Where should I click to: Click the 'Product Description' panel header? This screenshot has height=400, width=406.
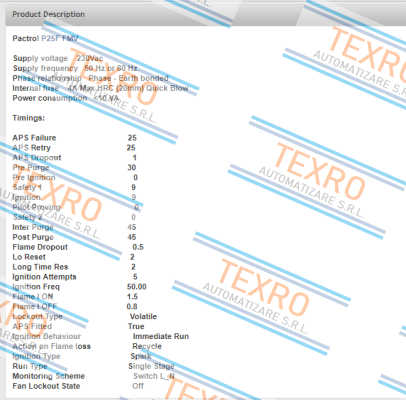coord(206,16)
